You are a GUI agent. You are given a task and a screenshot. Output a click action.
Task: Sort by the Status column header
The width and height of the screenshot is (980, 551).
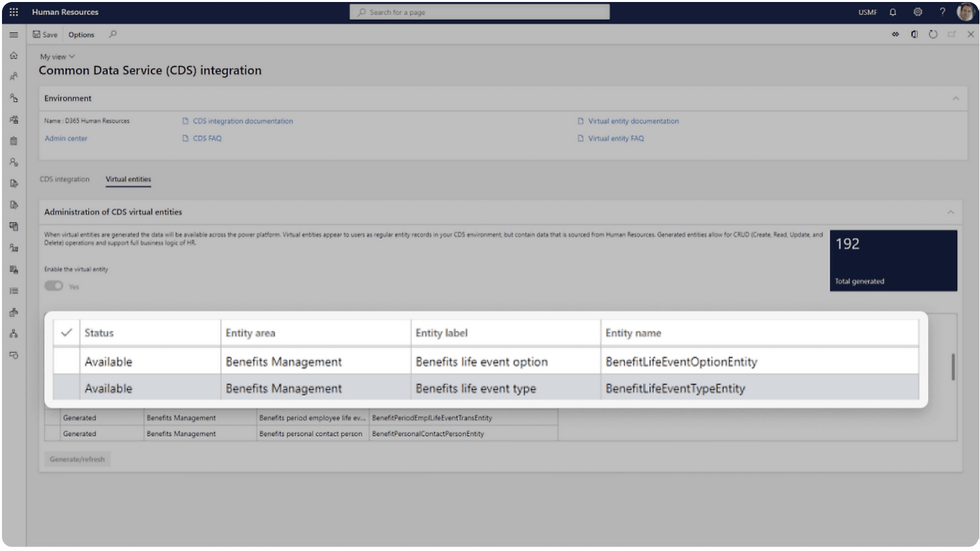150,332
